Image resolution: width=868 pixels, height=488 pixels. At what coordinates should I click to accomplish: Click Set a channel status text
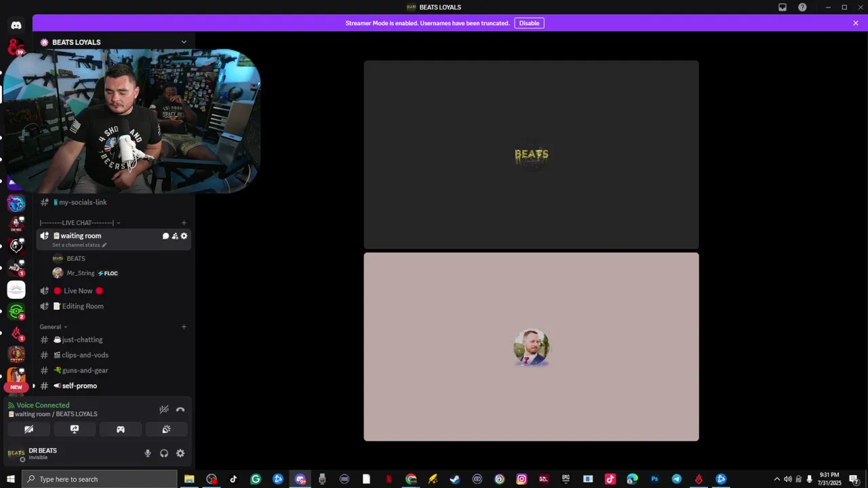(76, 245)
